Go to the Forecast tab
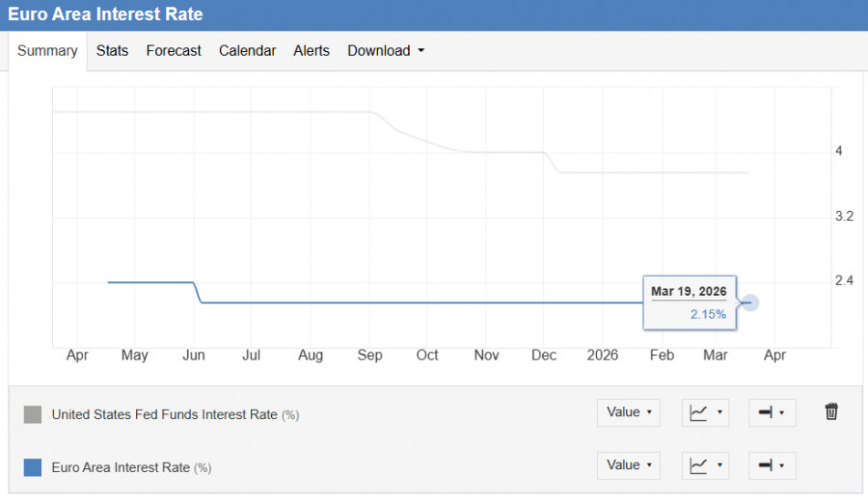The width and height of the screenshot is (868, 502). (x=174, y=51)
